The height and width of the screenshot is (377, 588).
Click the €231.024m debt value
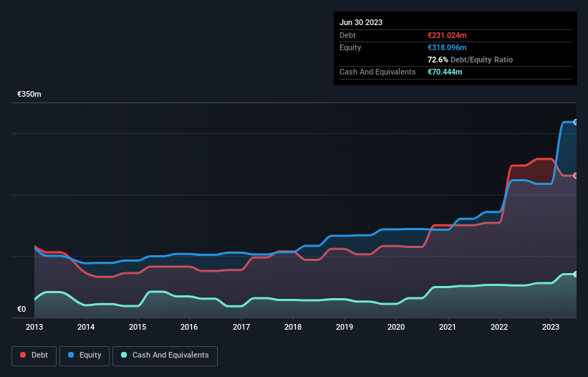coord(447,35)
